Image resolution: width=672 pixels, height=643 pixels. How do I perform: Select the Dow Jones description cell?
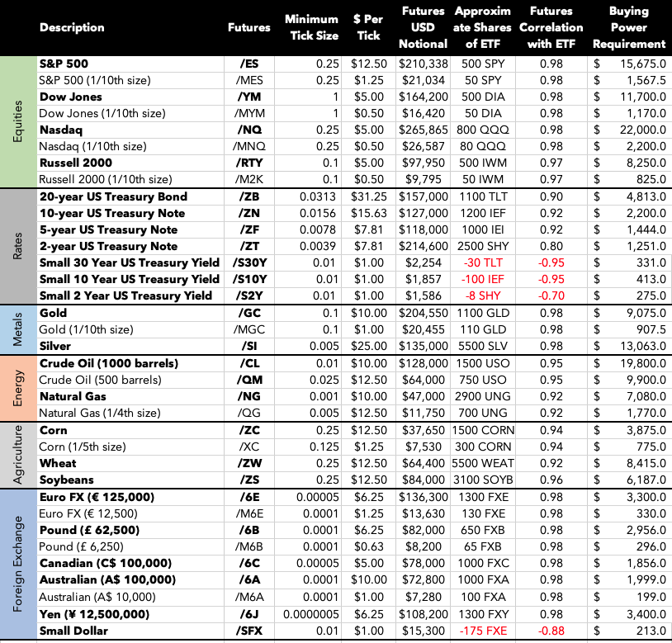point(71,97)
